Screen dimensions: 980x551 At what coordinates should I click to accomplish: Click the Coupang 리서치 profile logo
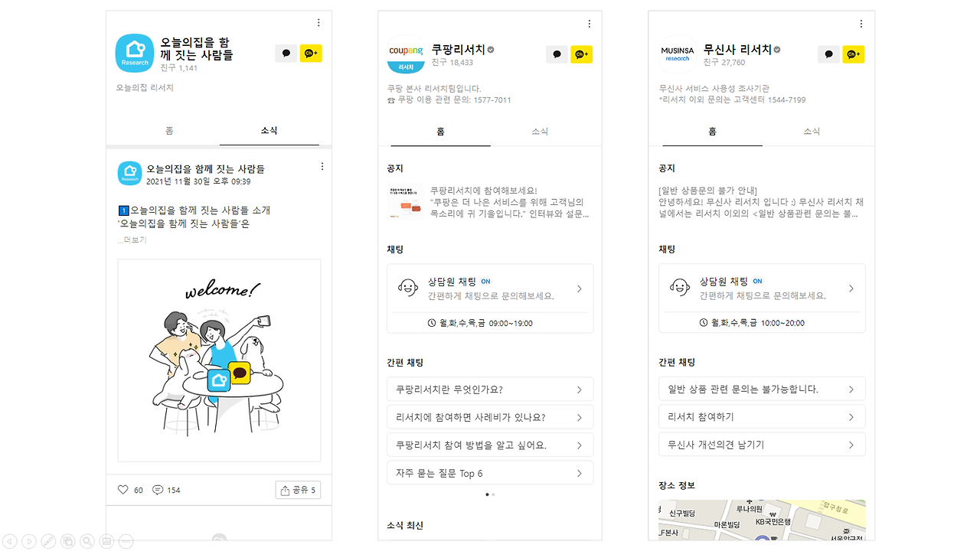406,55
